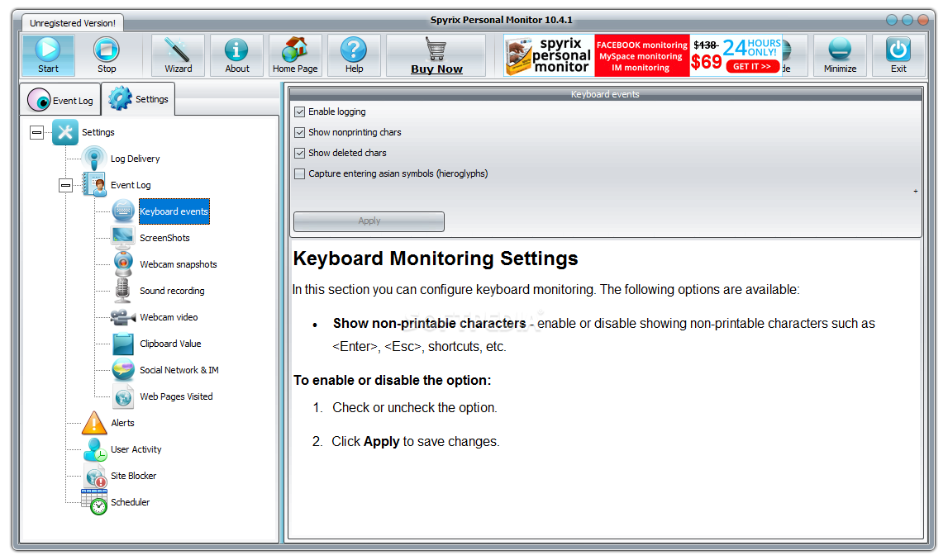The width and height of the screenshot is (948, 560).
Task: Select the Scheduler tree item
Action: tap(130, 502)
